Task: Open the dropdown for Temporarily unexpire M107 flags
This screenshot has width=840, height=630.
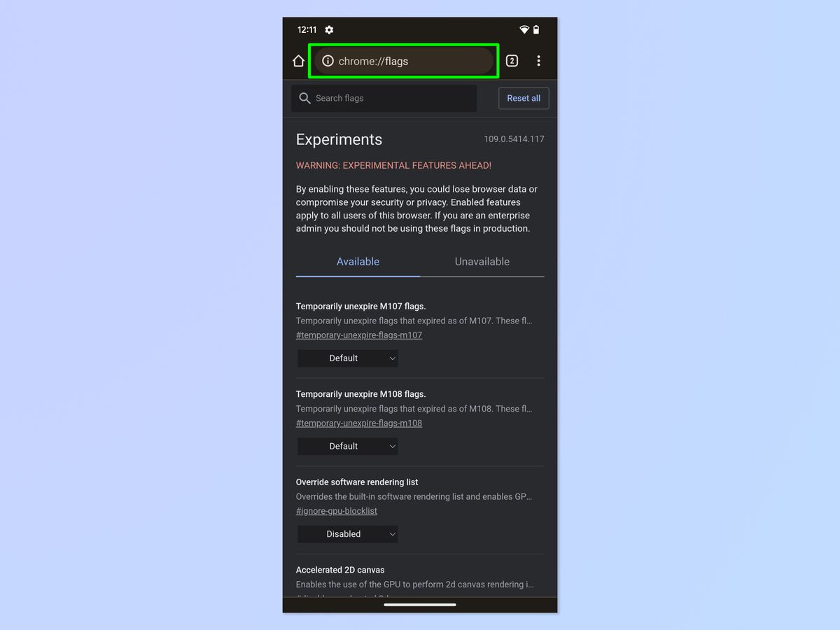Action: (x=347, y=358)
